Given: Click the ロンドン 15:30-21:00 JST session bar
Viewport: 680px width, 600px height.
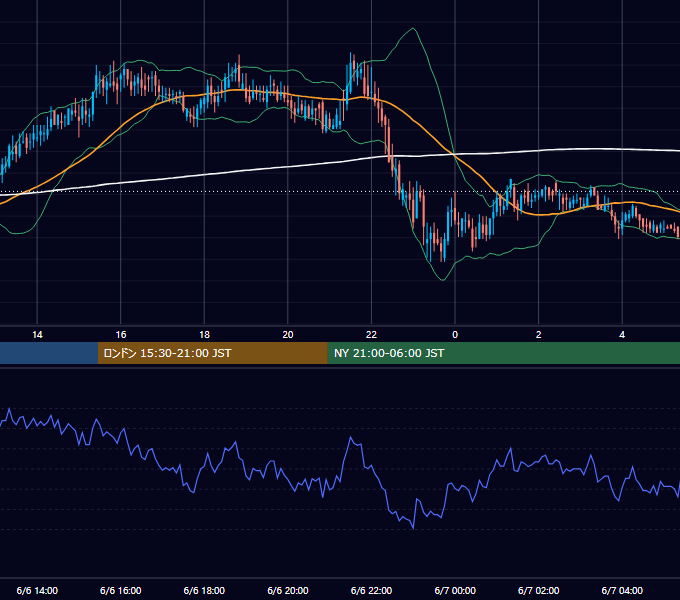Looking at the screenshot, I should [212, 353].
